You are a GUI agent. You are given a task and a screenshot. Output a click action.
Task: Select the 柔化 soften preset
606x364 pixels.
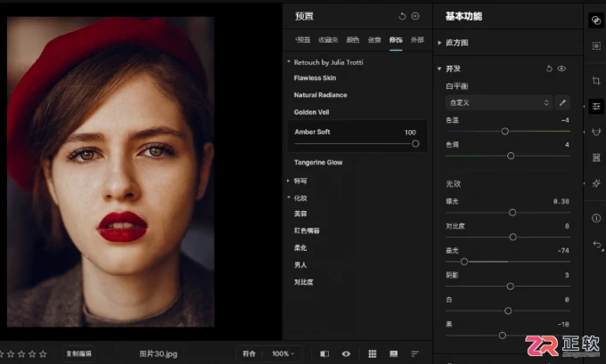coord(300,247)
